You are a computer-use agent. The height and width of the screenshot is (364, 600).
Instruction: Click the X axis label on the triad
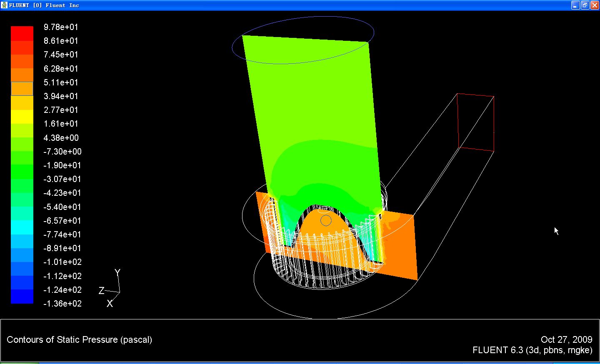[110, 304]
